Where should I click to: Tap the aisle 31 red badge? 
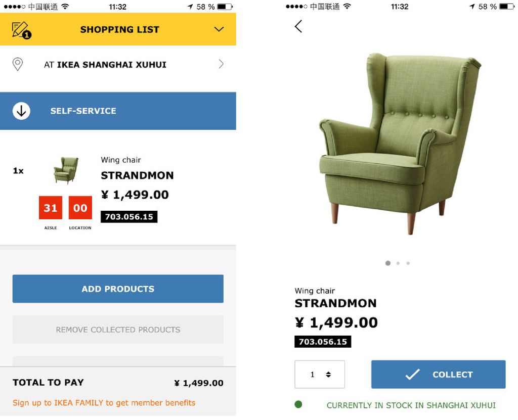51,208
